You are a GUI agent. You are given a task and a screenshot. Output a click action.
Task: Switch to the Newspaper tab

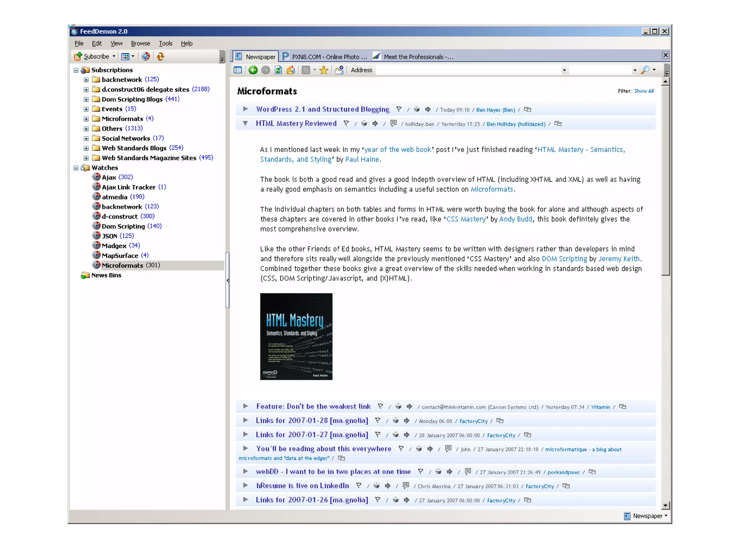255,56
